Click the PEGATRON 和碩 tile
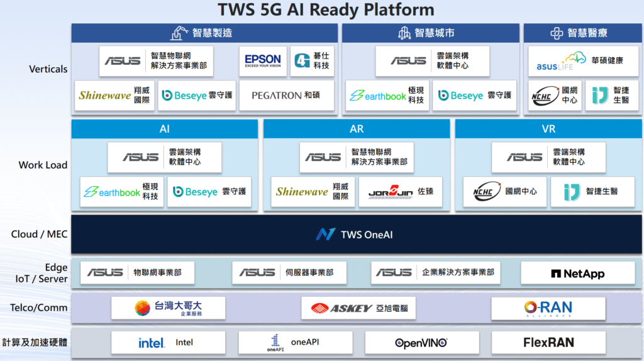This screenshot has height=361, width=644. click(x=286, y=96)
